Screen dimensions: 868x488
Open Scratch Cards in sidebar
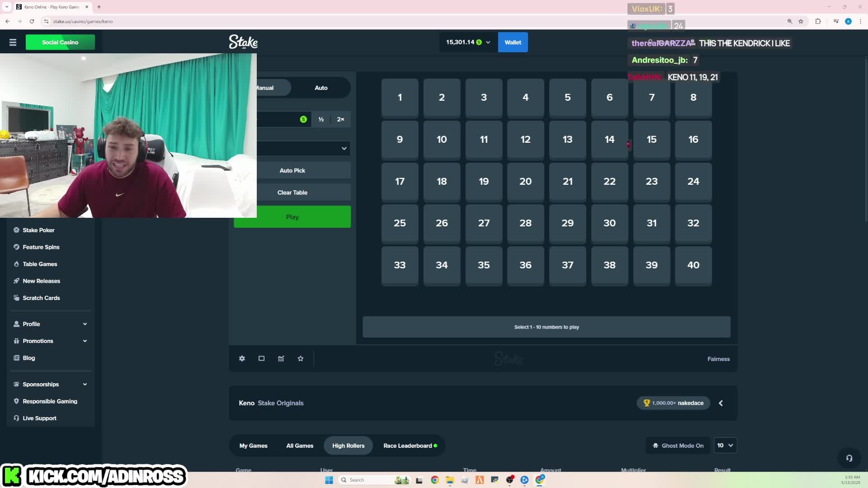(41, 298)
